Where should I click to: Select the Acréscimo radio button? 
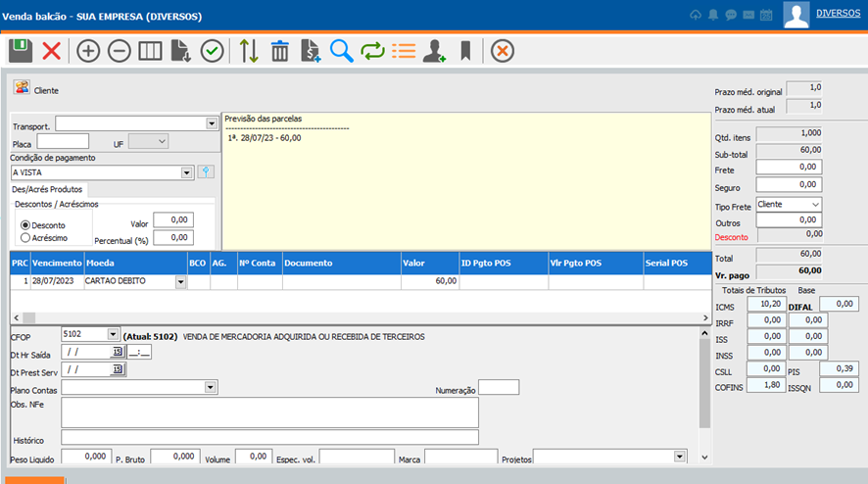[25, 237]
